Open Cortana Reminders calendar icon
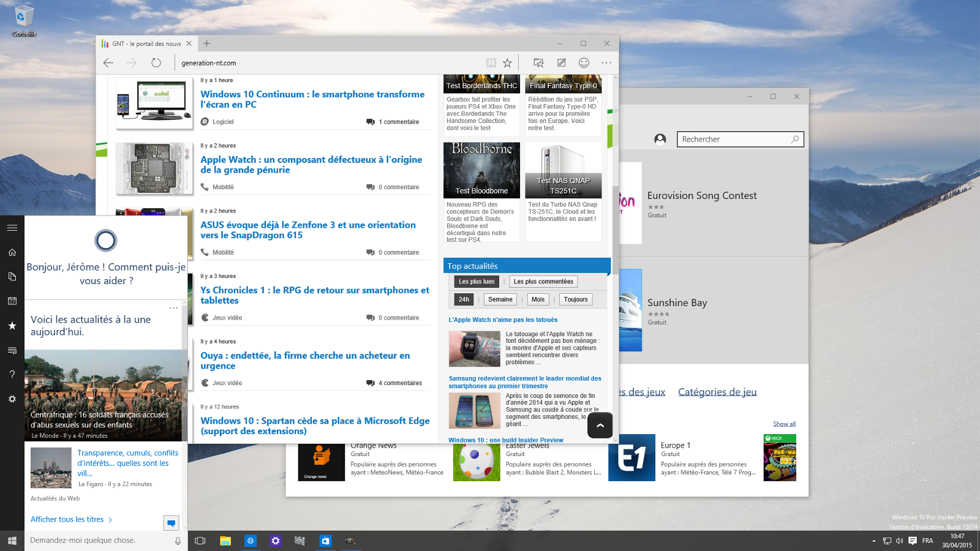 [x=12, y=301]
